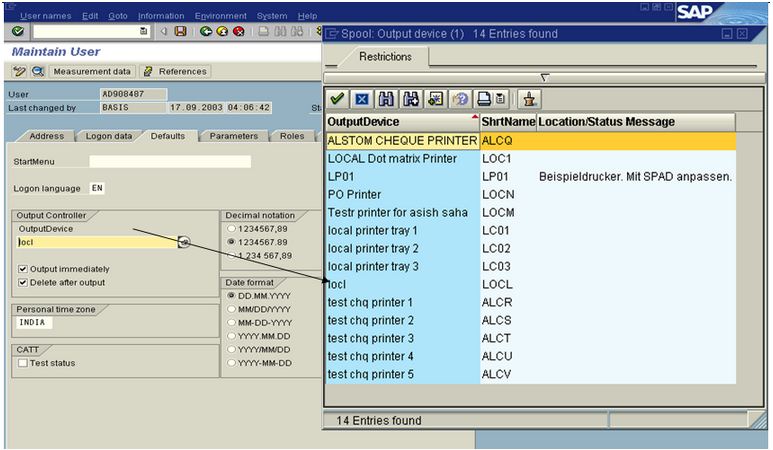Click the Find binoculars icon in Spool popup
773x450 pixels.
(x=386, y=99)
